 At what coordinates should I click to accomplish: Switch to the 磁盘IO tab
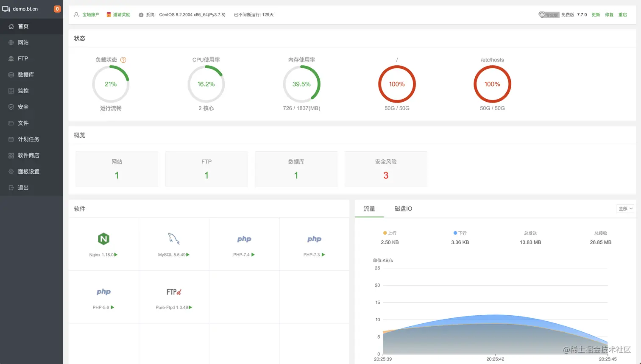403,208
